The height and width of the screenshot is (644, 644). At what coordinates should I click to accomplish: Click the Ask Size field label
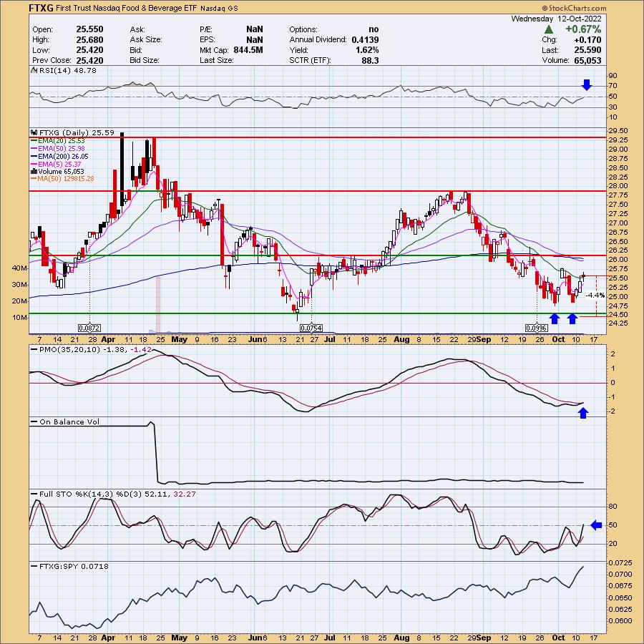click(146, 39)
